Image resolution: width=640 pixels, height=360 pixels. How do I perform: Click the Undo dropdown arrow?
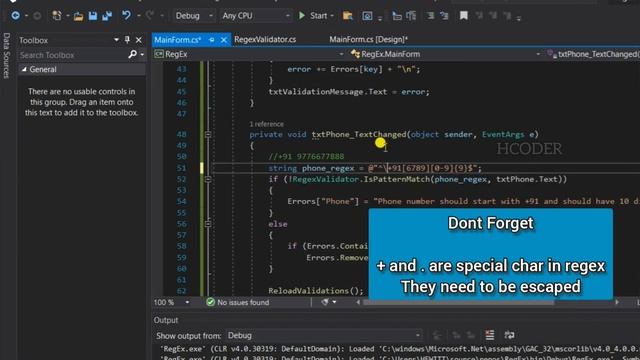pos(138,16)
